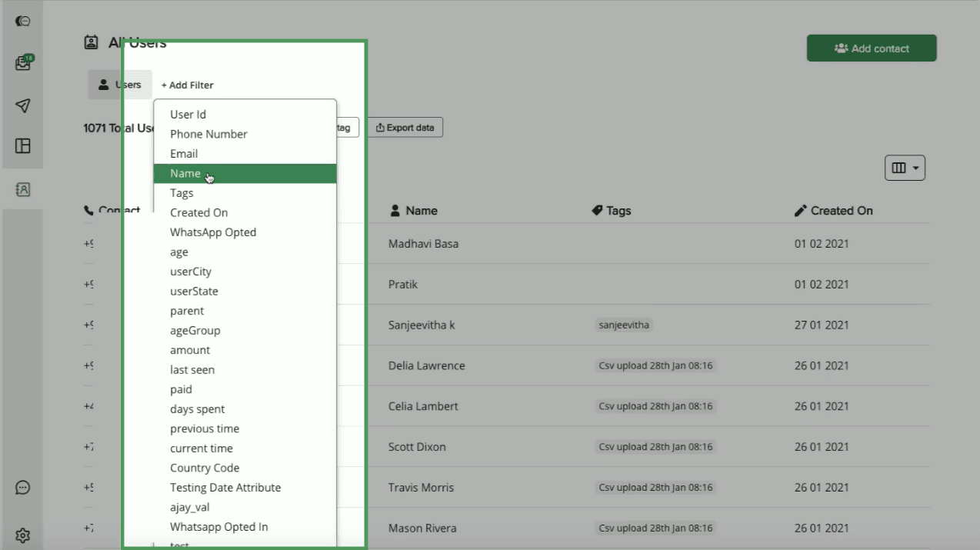Open the column view dropdown

tap(905, 168)
